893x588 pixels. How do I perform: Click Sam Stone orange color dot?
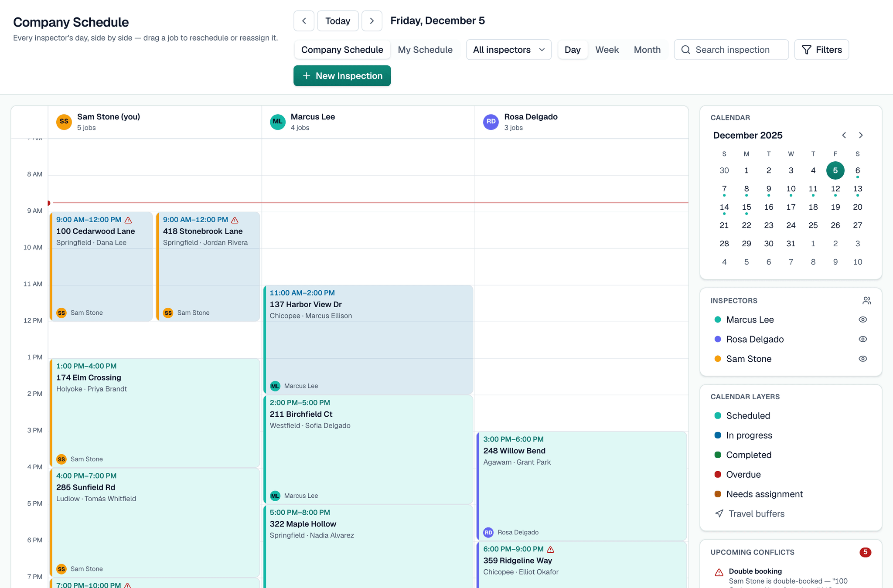(718, 359)
